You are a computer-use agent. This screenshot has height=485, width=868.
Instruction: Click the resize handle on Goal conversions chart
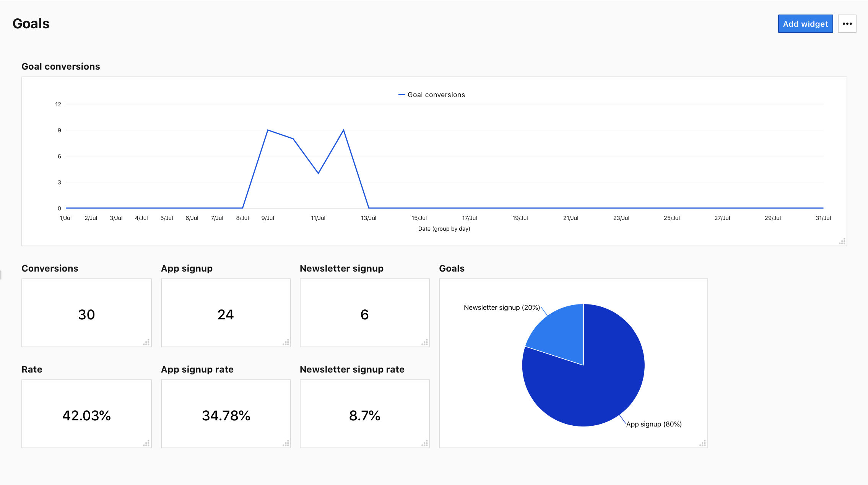coord(842,241)
